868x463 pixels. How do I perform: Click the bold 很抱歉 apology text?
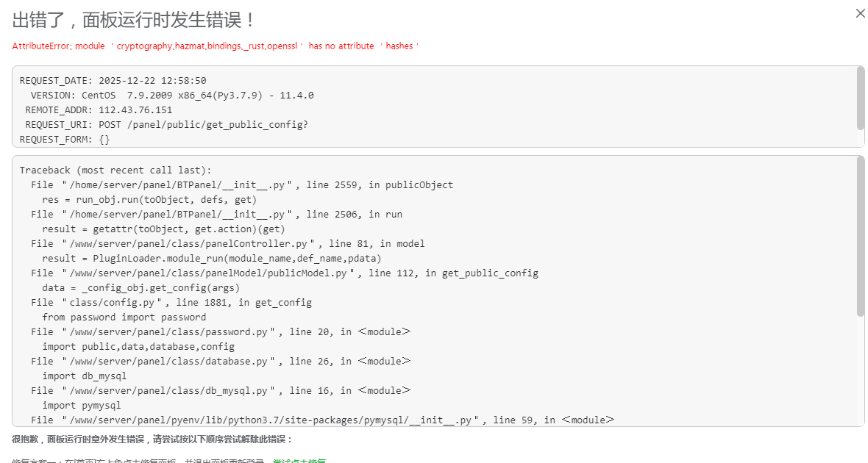[152, 439]
